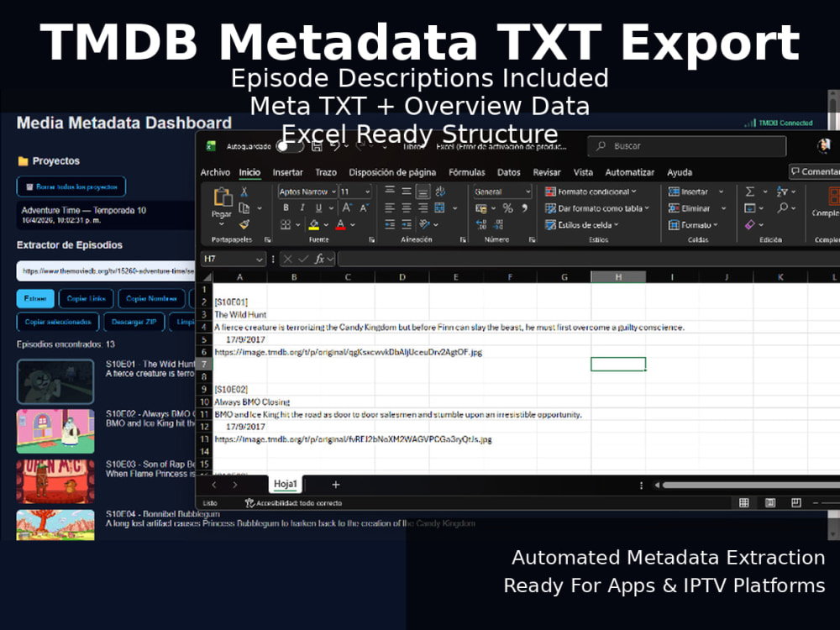
Task: Expand the Formato condicional dropdown
Action: click(x=633, y=192)
